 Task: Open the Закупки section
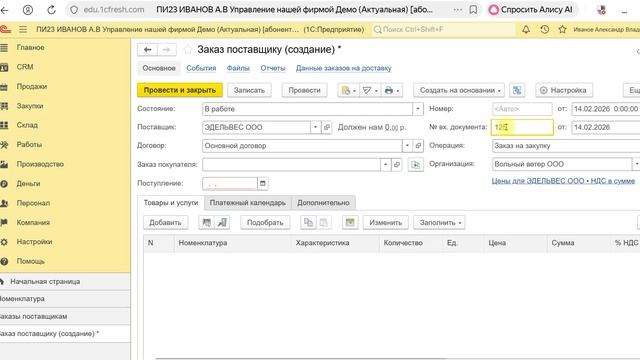coord(30,106)
